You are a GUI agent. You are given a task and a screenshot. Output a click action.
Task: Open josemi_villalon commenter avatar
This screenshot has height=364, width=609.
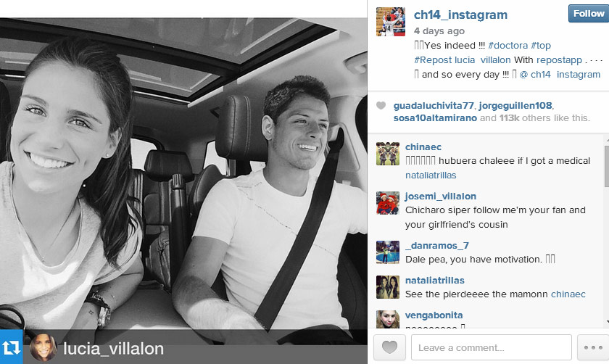click(x=388, y=203)
